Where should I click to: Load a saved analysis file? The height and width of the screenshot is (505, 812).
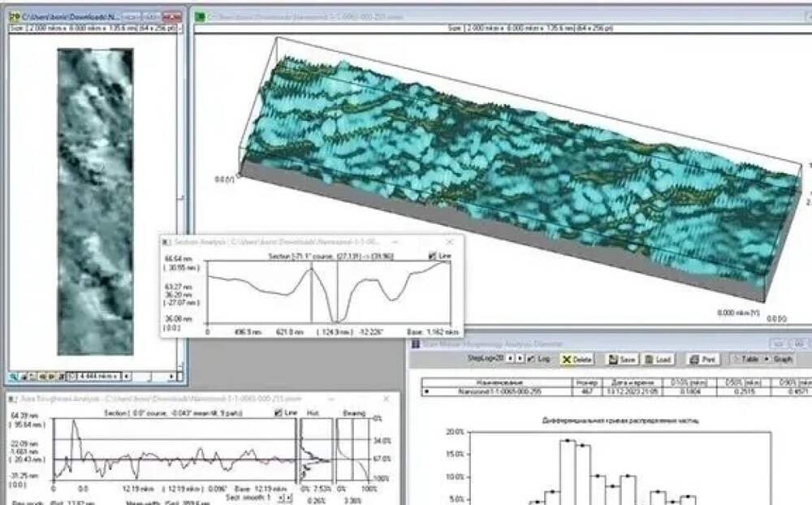coord(659,358)
